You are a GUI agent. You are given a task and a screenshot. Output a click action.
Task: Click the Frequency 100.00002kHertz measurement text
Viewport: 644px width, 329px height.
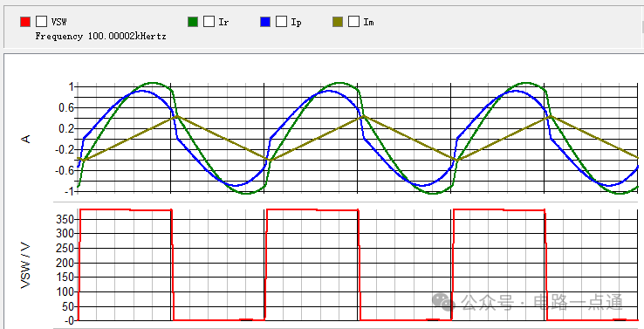coord(100,36)
